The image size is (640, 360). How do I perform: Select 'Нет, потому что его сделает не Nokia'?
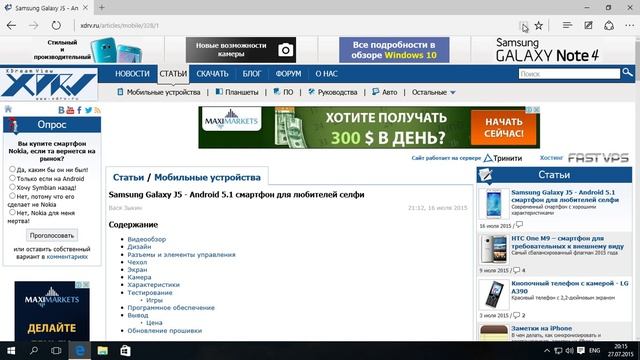click(12, 196)
